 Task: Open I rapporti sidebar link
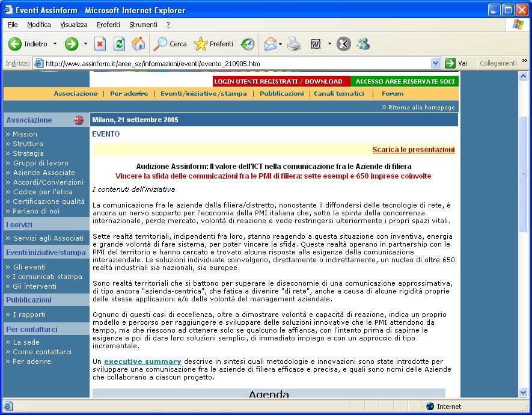[29, 315]
